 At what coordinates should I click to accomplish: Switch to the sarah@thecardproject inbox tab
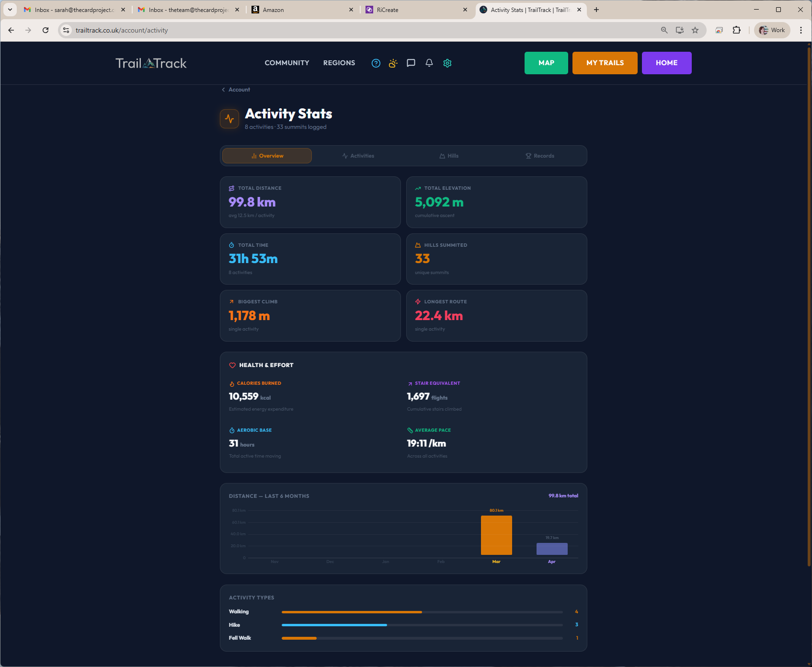coord(74,10)
